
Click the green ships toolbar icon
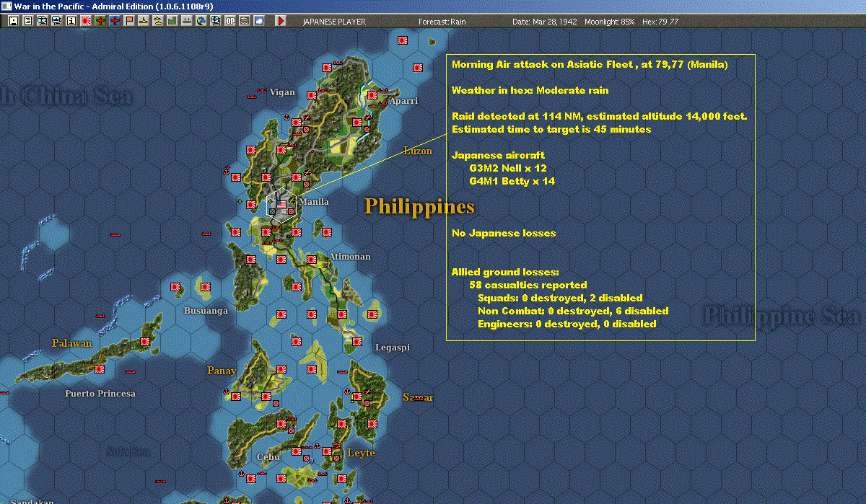coord(187,21)
